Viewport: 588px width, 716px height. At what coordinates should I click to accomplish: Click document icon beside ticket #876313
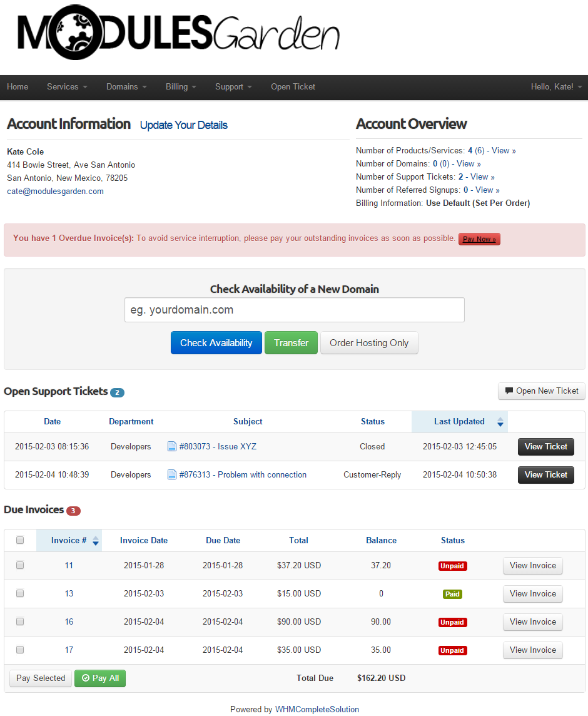click(x=172, y=475)
